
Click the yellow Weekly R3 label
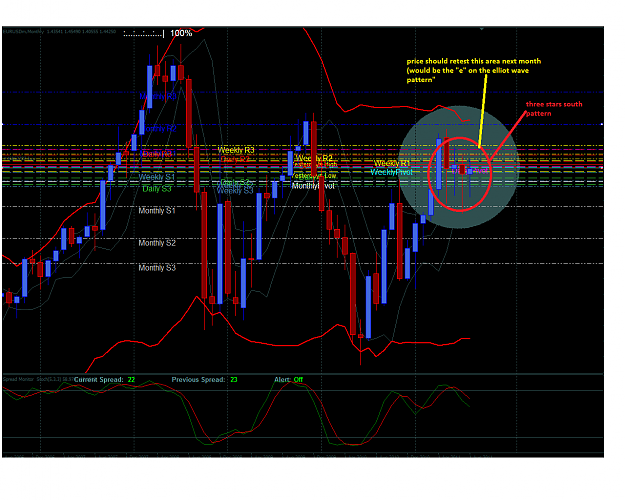click(236, 150)
